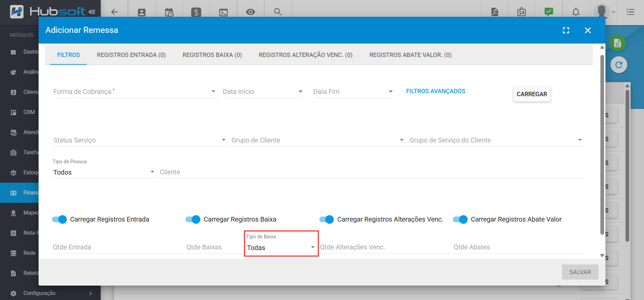Open the Forma de Cobrança dropdown
This screenshot has width=644, height=300.
(x=135, y=92)
